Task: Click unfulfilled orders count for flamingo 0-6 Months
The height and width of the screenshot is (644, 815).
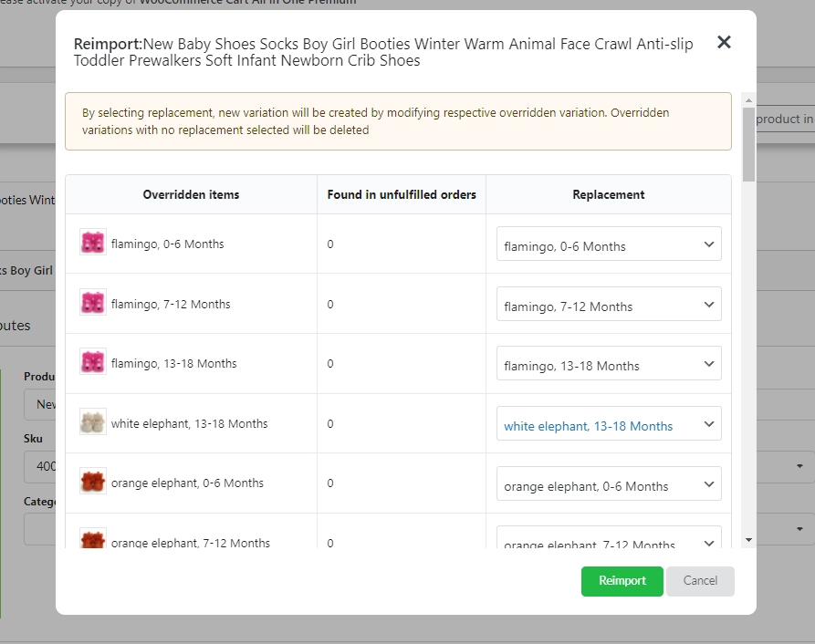Action: click(x=330, y=244)
